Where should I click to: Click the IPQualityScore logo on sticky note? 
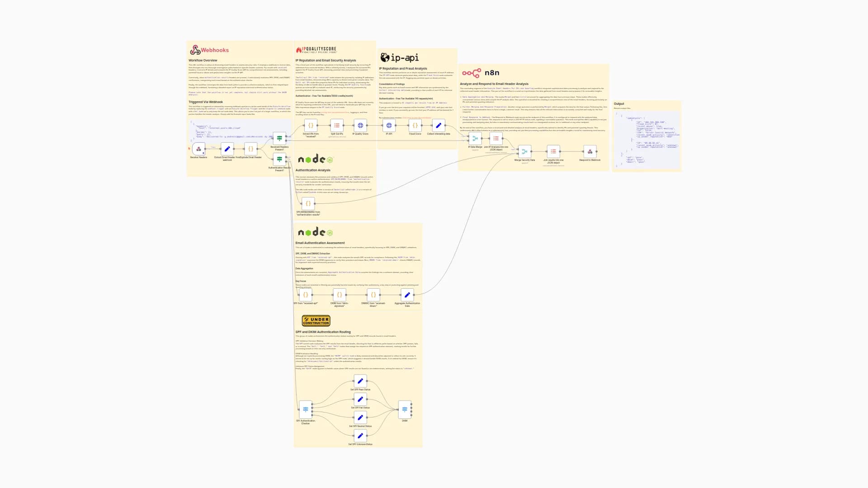(316, 50)
